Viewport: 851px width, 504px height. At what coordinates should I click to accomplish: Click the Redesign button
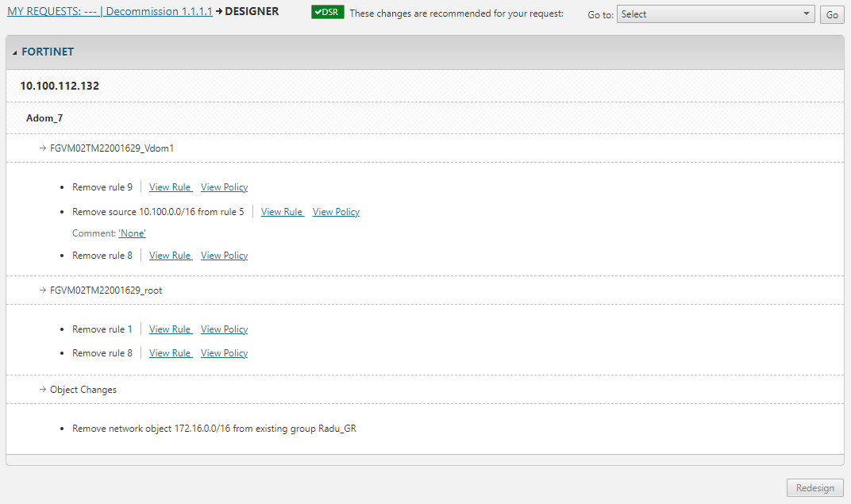pyautogui.click(x=814, y=488)
